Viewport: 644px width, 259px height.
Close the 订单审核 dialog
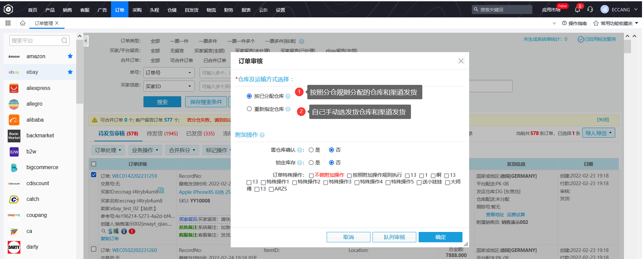pyautogui.click(x=461, y=61)
